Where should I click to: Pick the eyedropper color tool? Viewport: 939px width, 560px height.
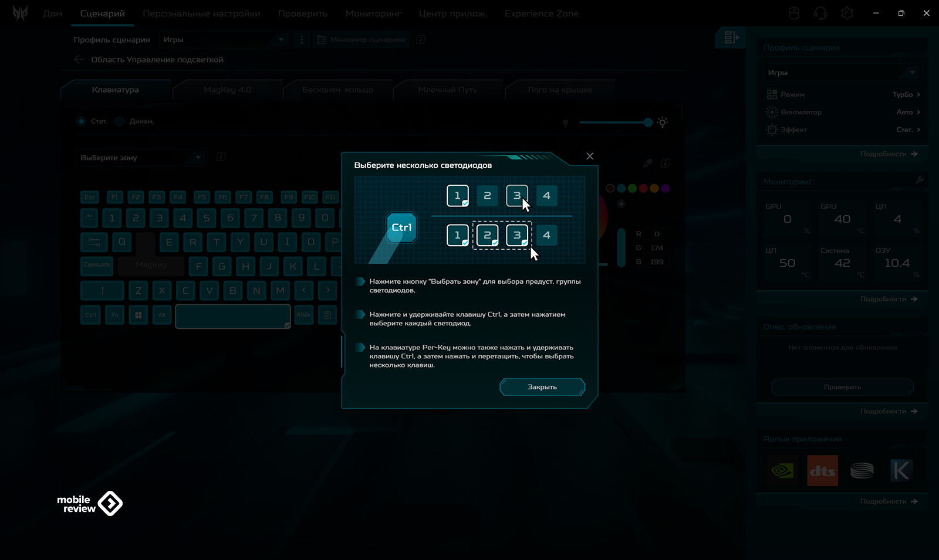click(647, 163)
